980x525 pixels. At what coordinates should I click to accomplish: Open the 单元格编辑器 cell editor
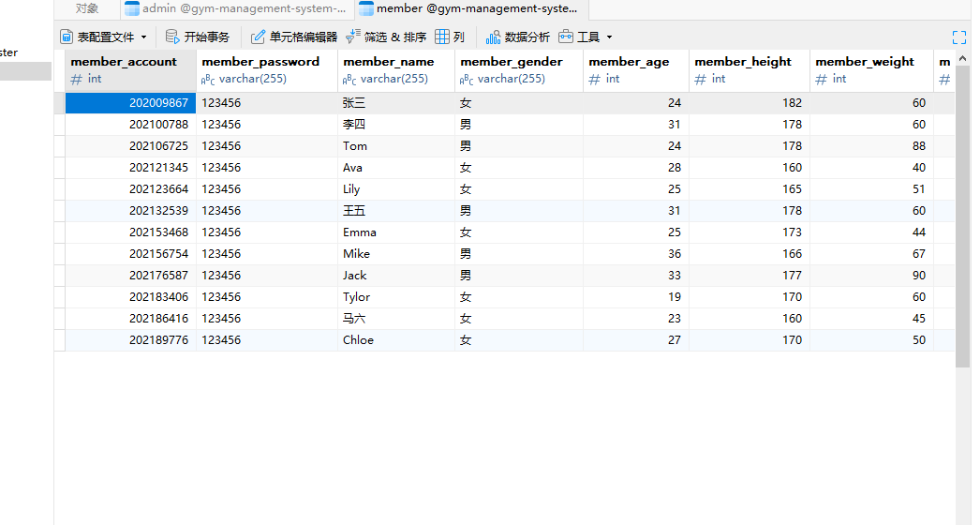coord(294,37)
